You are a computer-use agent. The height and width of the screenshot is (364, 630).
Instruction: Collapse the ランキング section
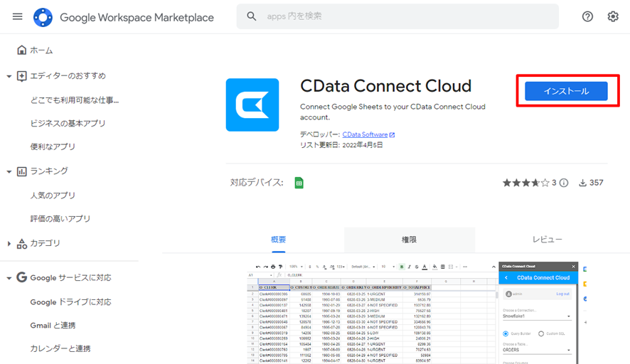coord(9,172)
